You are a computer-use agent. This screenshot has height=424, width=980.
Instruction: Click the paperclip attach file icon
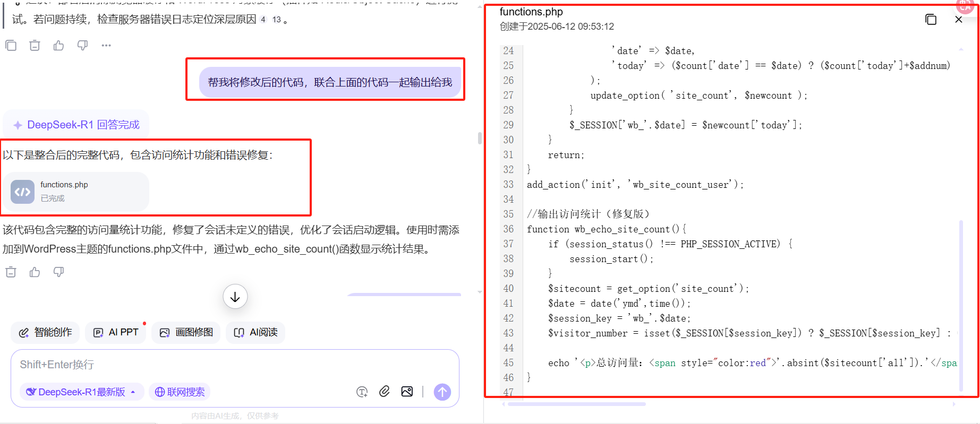pos(384,392)
